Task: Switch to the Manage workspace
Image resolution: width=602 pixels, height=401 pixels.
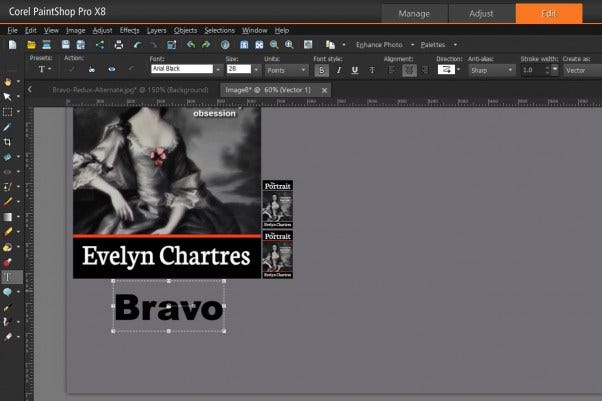Action: coord(414,13)
